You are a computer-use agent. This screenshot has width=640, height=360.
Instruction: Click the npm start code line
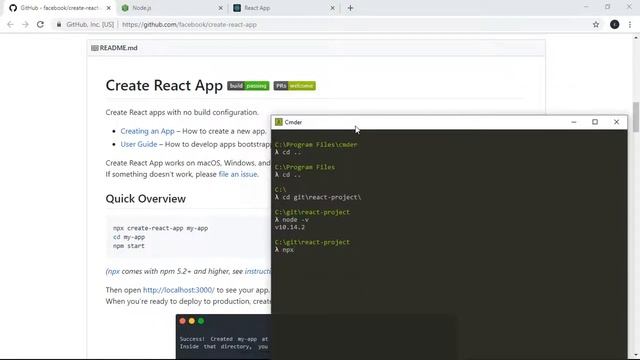point(129,246)
